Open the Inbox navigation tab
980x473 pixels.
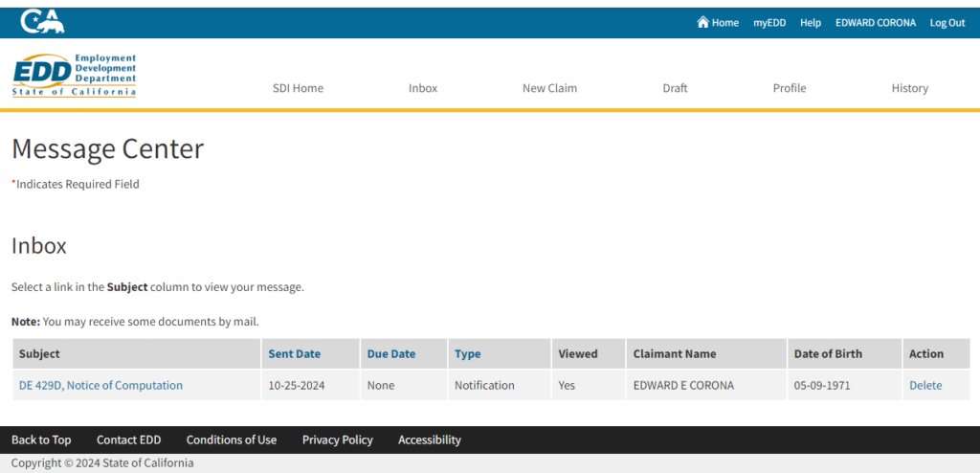click(422, 88)
